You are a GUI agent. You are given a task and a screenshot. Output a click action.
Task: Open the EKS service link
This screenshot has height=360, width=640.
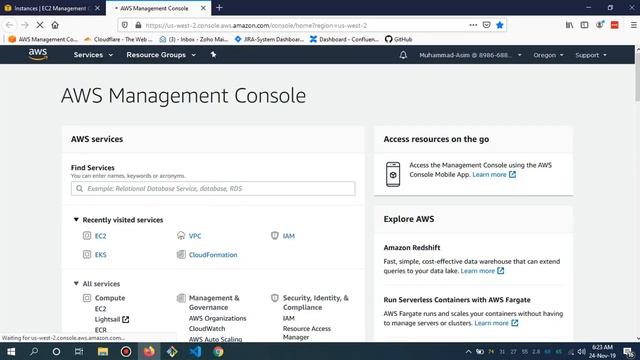coord(100,255)
